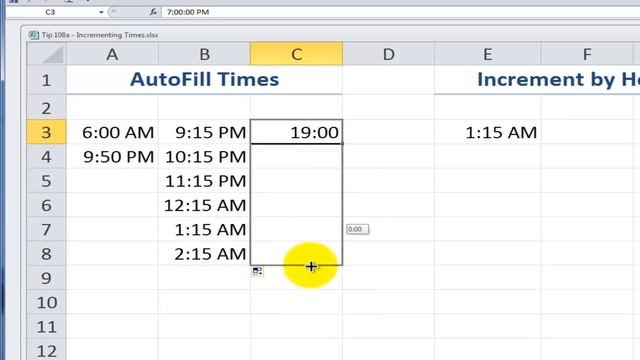
Task: Select cell with 9:50 PM
Action: [112, 156]
